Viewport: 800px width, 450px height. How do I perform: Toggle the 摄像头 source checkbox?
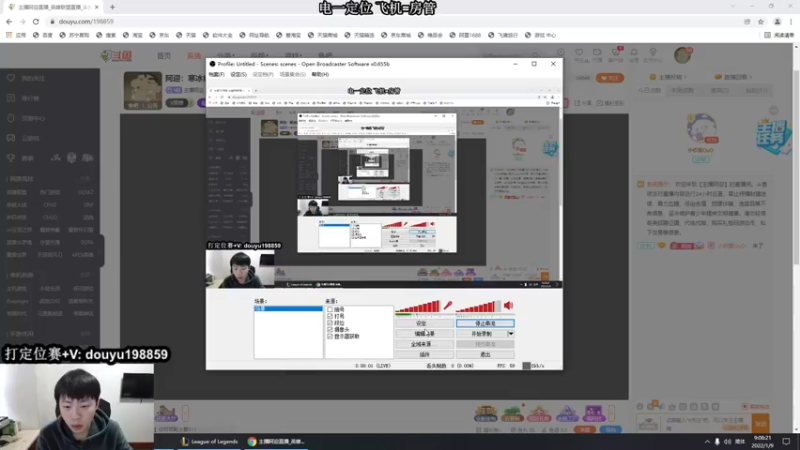pyautogui.click(x=330, y=330)
